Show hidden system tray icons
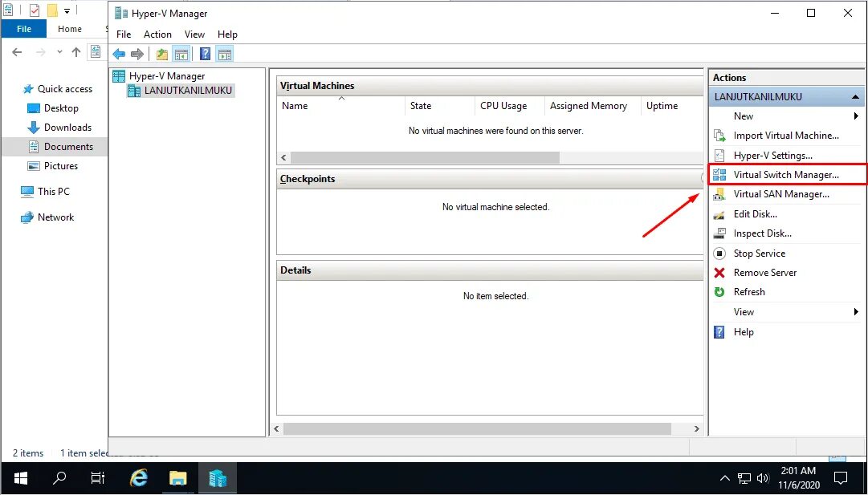 (724, 478)
